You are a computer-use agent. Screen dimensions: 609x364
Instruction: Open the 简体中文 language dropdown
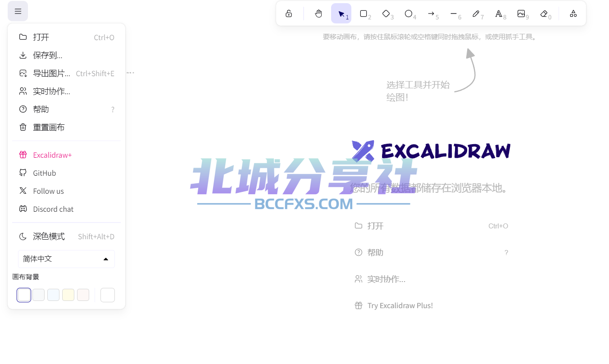tap(66, 259)
